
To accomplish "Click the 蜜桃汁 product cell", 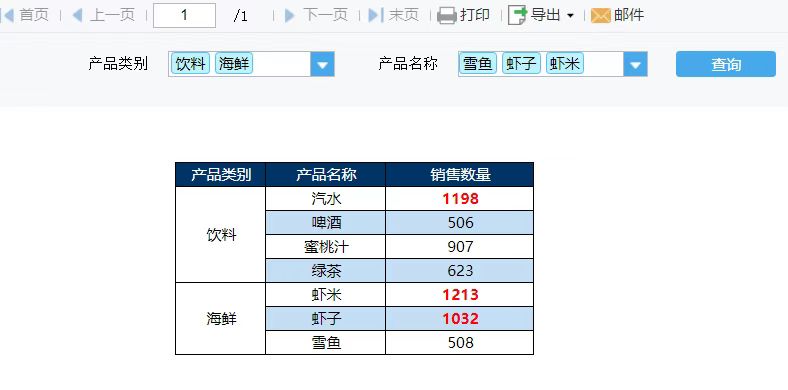I will click(x=326, y=247).
